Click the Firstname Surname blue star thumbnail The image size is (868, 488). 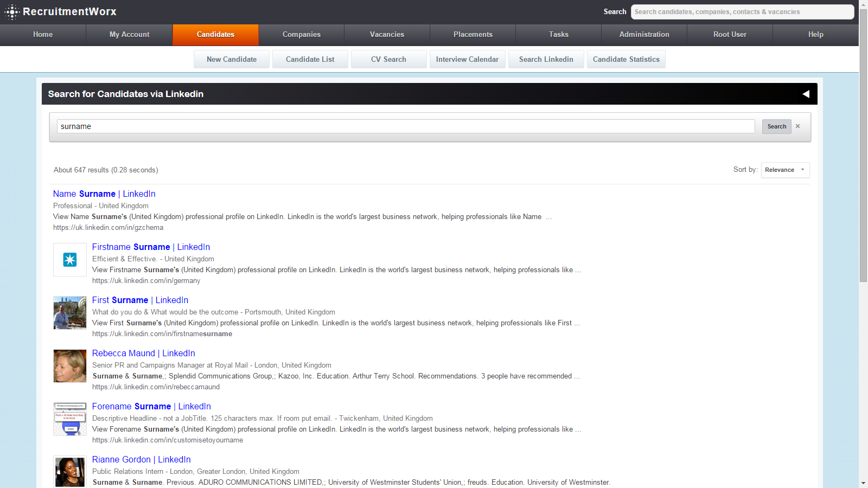click(70, 260)
